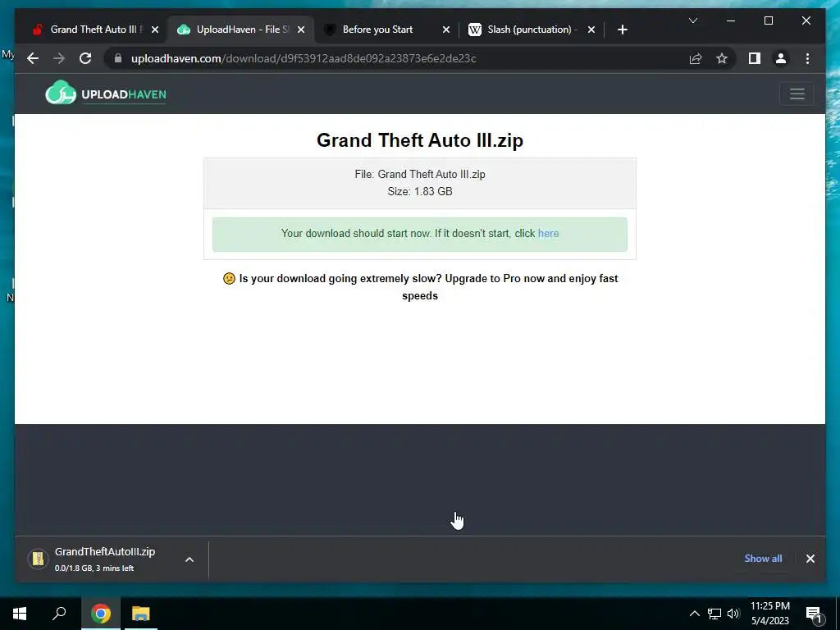The height and width of the screenshot is (630, 840).
Task: Close the downloads bar
Action: [810, 559]
